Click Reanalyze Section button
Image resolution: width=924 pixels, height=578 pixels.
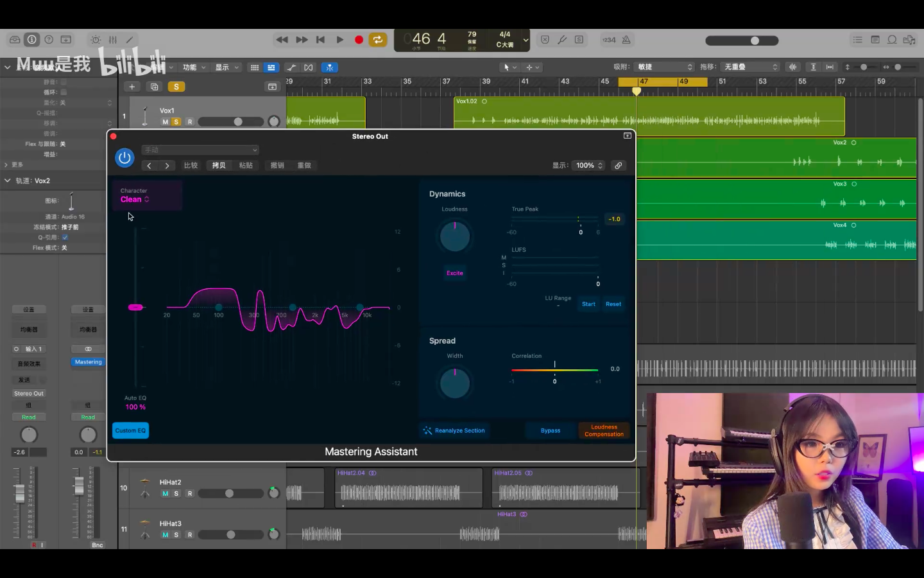click(x=454, y=430)
